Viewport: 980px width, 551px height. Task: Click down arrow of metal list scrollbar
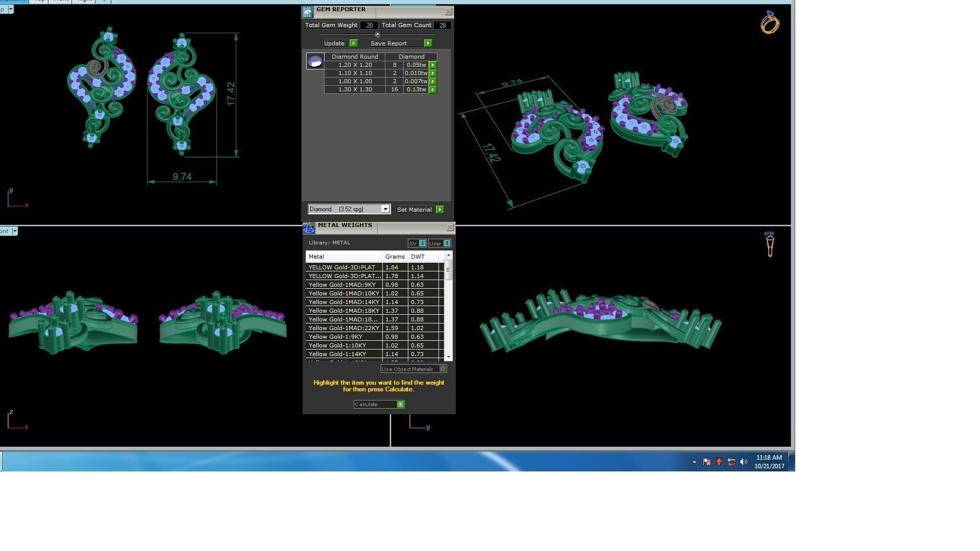449,357
